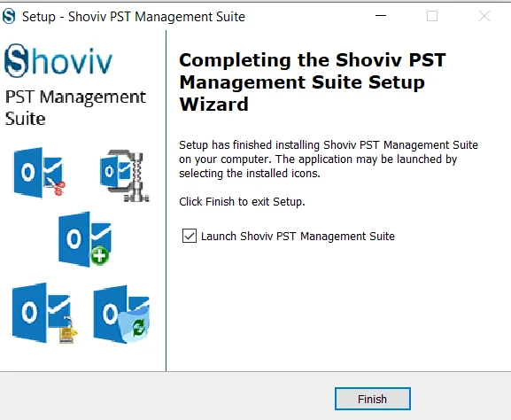Close the Setup wizard window
The height and width of the screenshot is (420, 511).
484,16
